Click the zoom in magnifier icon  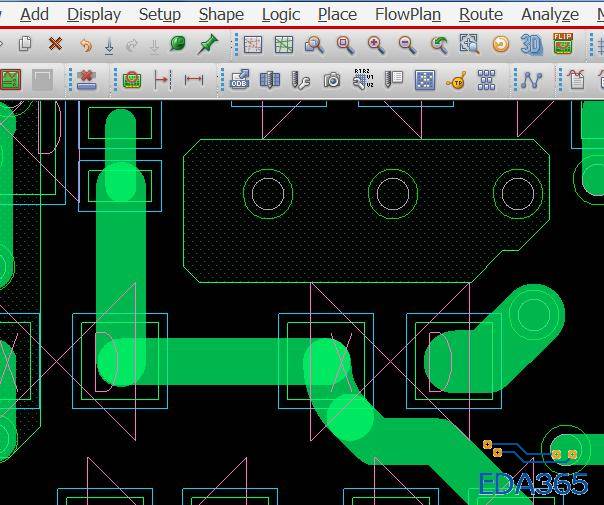click(x=376, y=44)
